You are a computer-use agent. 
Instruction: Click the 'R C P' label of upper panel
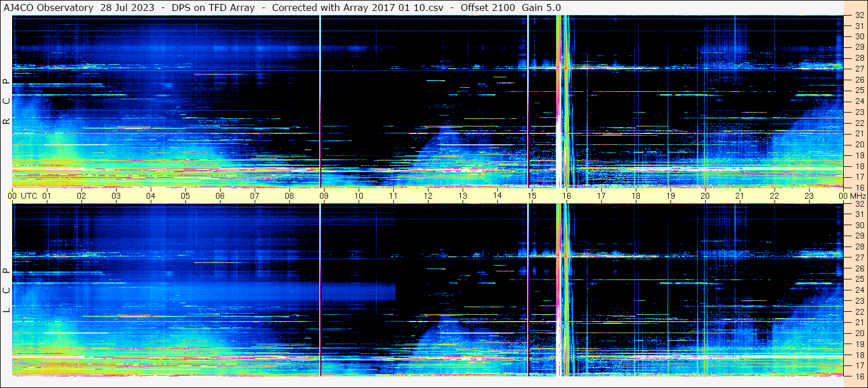point(7,102)
